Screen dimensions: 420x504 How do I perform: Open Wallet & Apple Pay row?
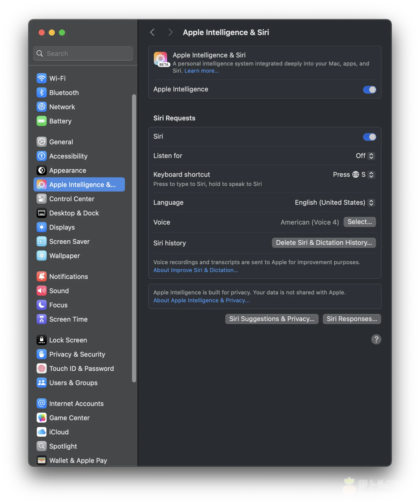79,460
